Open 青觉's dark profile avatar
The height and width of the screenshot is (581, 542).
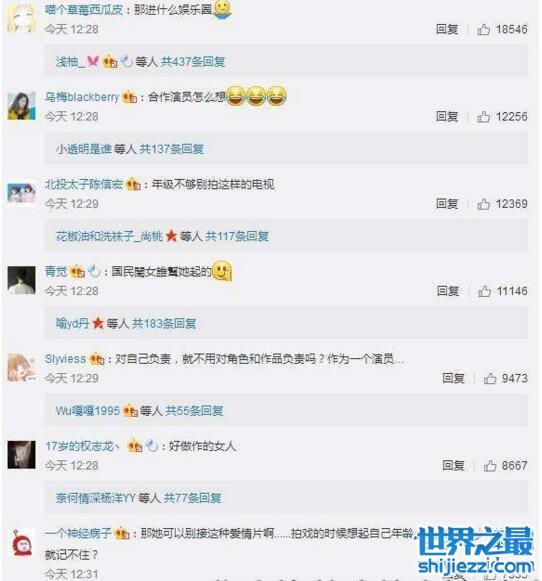point(21,280)
